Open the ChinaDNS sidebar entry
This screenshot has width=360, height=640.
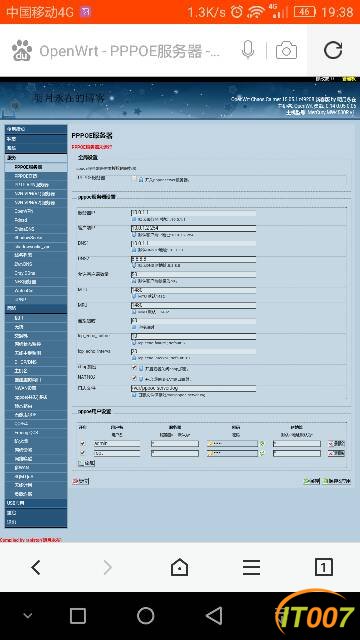(36, 229)
